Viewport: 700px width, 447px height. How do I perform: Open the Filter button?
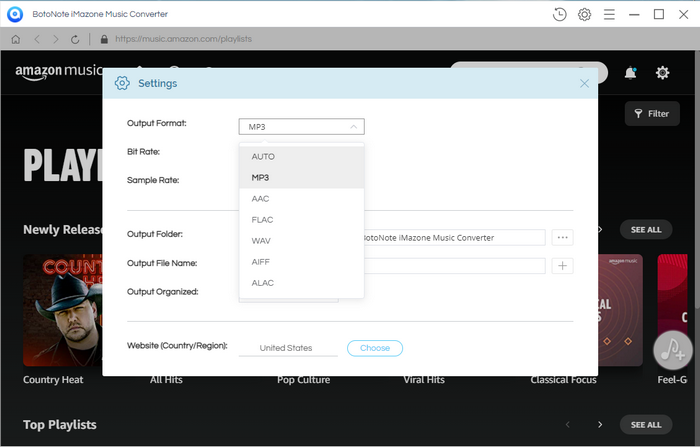click(x=652, y=114)
